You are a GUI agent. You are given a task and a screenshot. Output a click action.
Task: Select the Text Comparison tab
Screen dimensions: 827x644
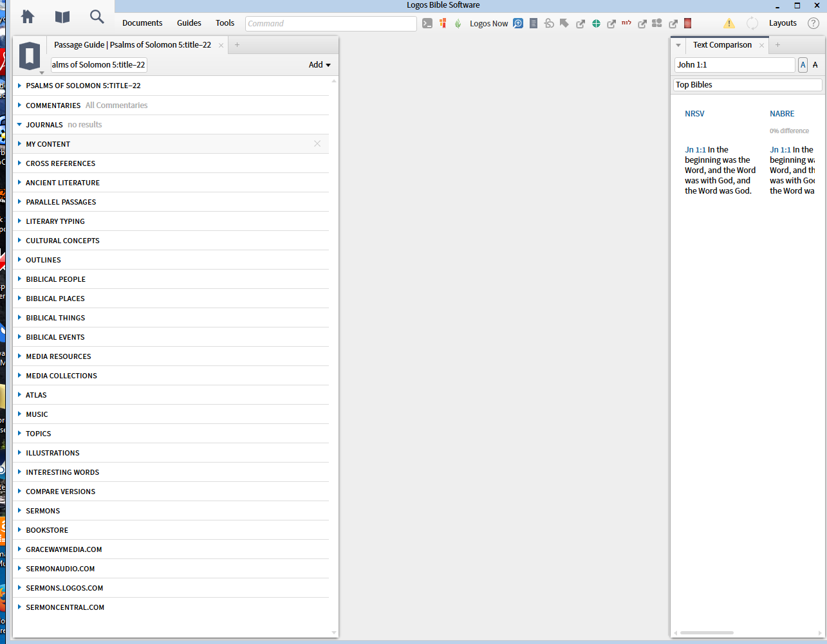[722, 45]
